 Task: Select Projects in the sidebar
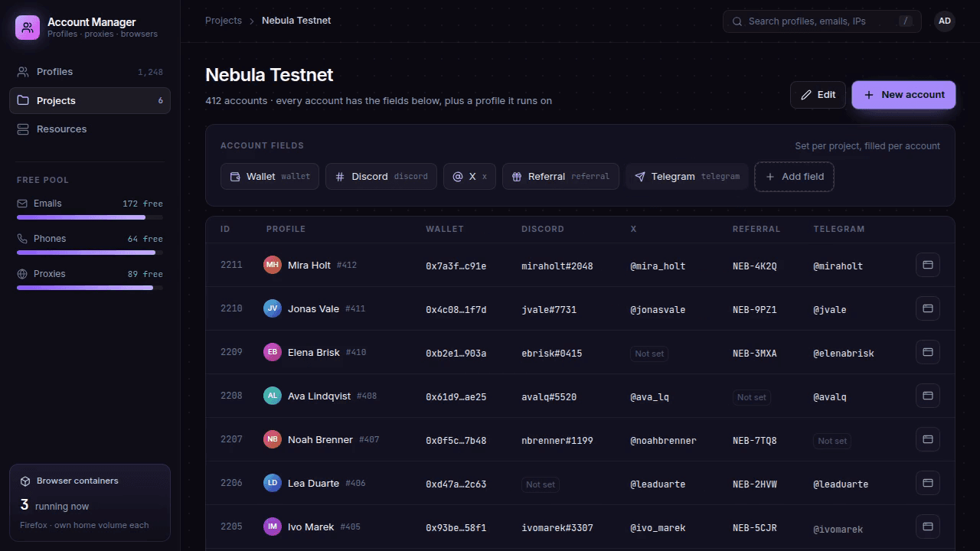[90, 100]
